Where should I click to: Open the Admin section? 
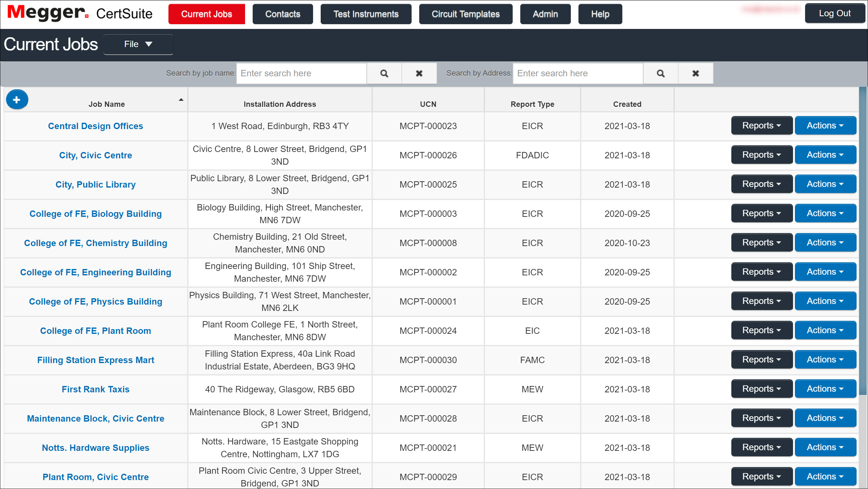[545, 14]
